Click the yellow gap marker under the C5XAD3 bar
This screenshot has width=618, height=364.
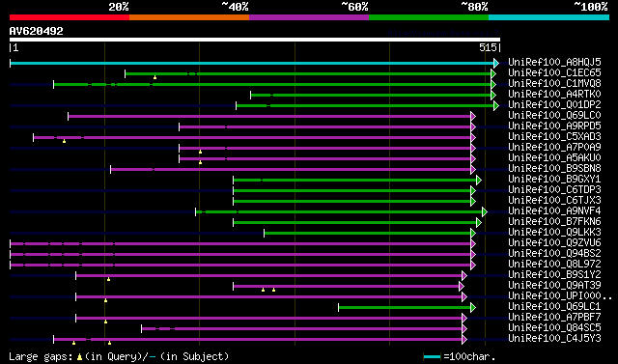click(64, 141)
